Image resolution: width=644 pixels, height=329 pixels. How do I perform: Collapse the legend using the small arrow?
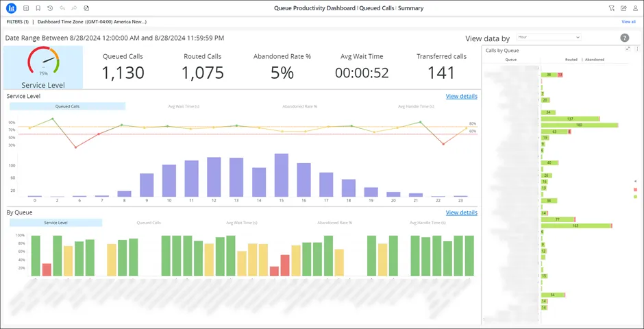pyautogui.click(x=635, y=181)
